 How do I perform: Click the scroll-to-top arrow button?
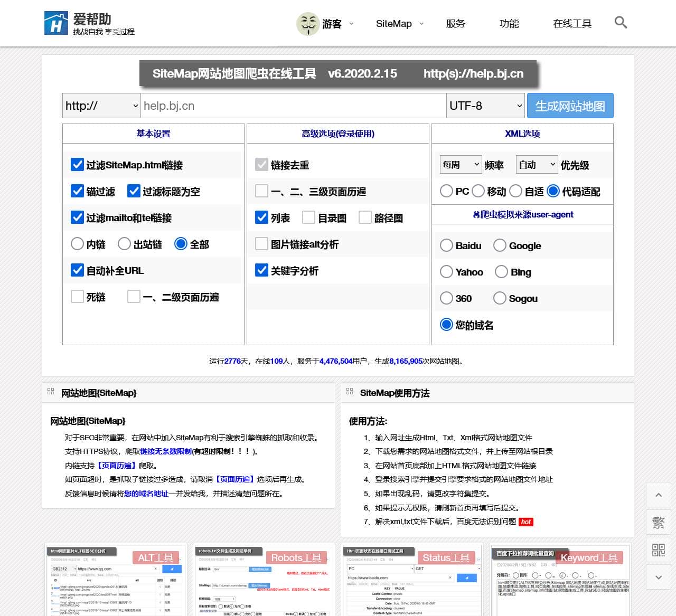pyautogui.click(x=659, y=495)
